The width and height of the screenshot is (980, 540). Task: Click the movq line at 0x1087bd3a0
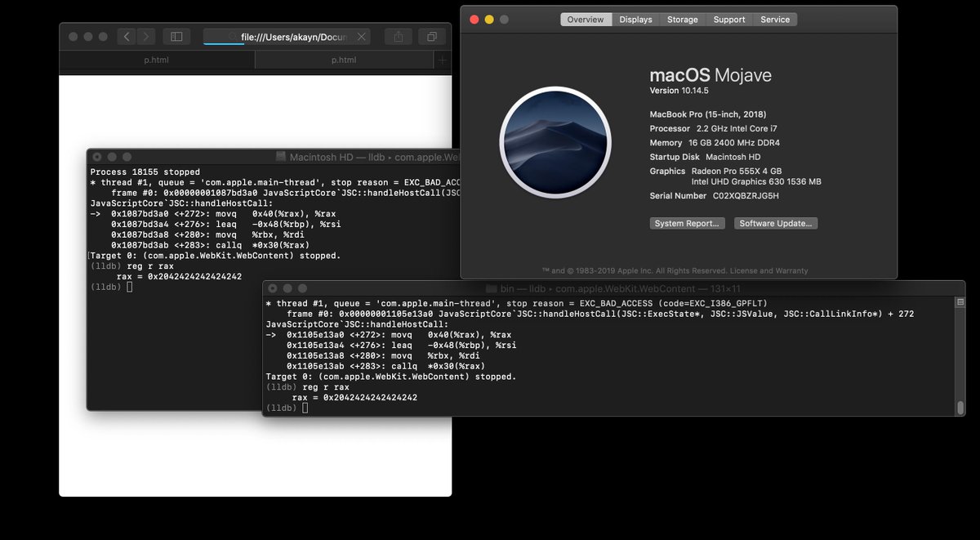tap(212, 214)
